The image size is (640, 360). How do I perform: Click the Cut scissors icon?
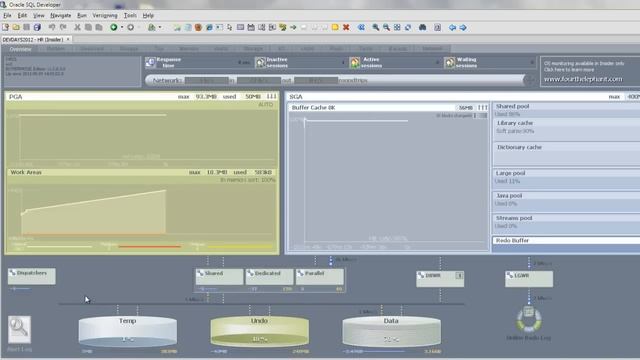pyautogui.click(x=77, y=27)
